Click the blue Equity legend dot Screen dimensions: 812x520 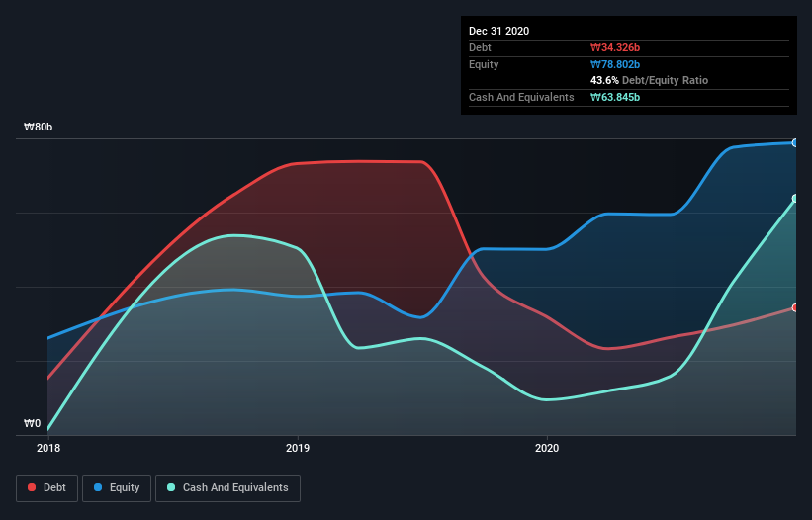(x=98, y=487)
